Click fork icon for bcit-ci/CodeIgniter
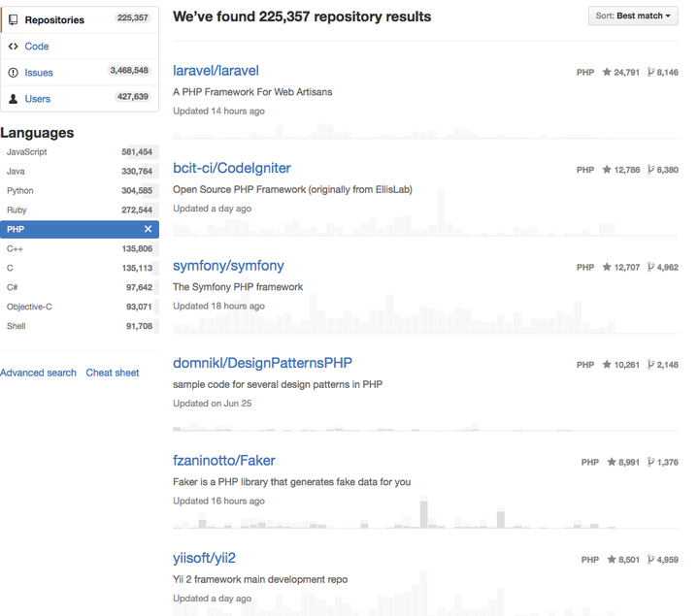Screen dimensions: 699x616 [650, 170]
